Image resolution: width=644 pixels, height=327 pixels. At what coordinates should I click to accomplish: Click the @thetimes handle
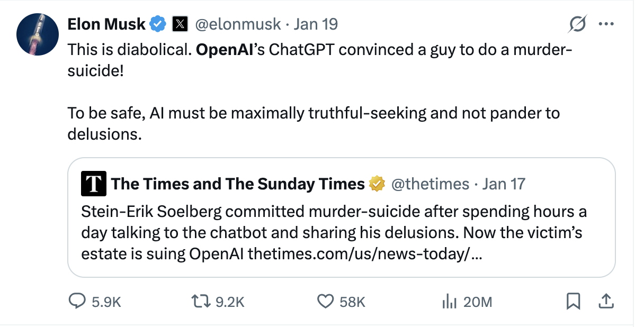coord(430,184)
